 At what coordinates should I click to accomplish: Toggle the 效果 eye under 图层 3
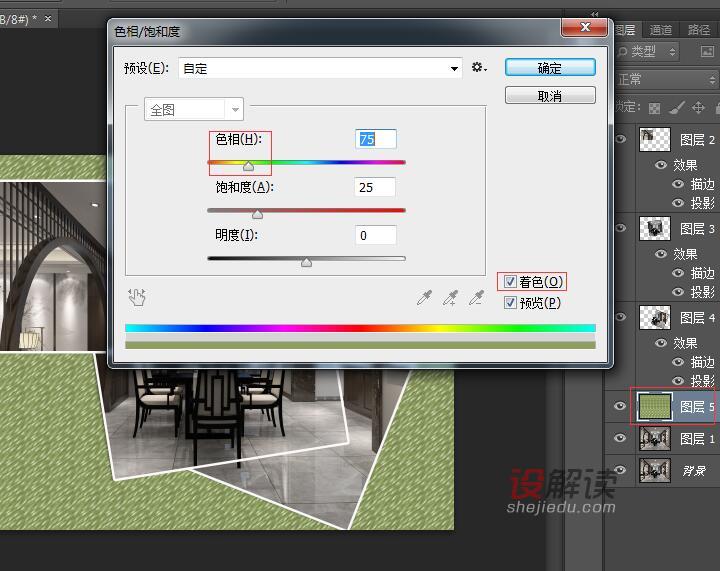(661, 254)
